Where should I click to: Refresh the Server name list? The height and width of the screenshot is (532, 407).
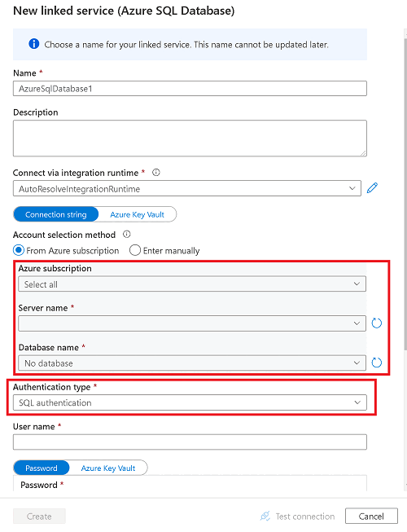click(x=377, y=323)
